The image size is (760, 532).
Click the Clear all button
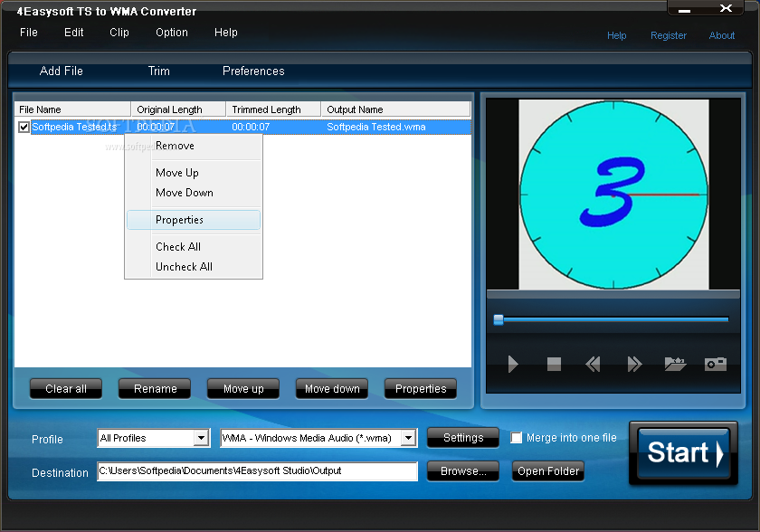point(66,389)
